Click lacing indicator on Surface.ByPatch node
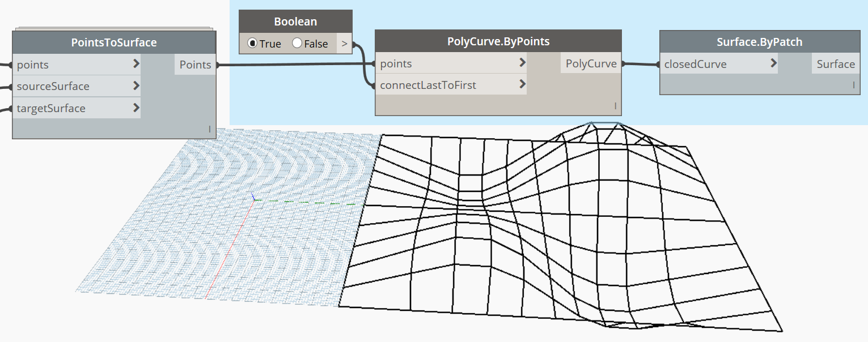The height and width of the screenshot is (342, 868). coord(853,85)
